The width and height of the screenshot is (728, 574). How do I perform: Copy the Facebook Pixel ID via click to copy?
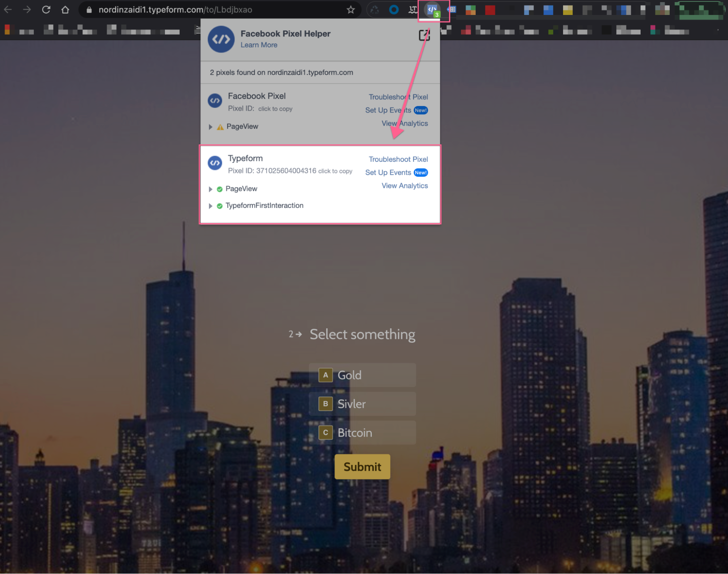point(275,109)
